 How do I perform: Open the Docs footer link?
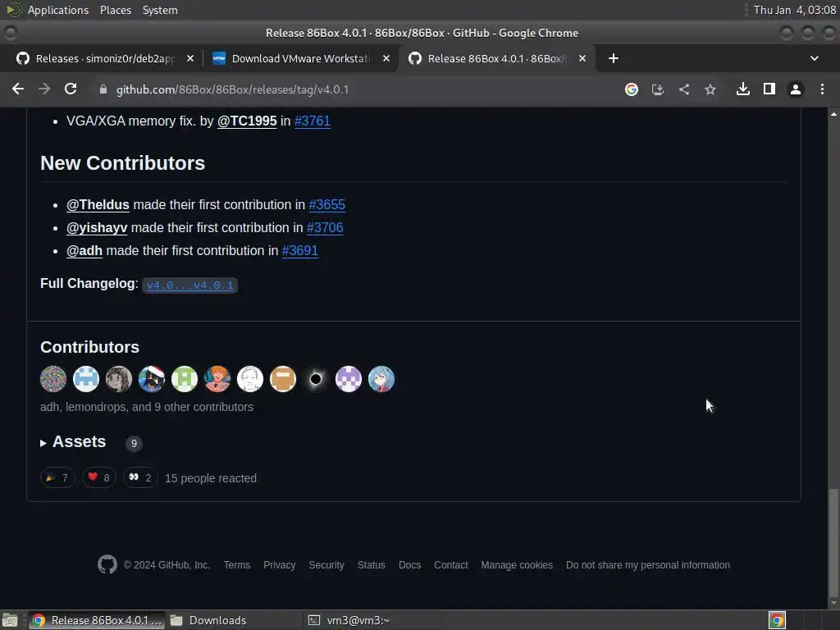click(x=410, y=565)
